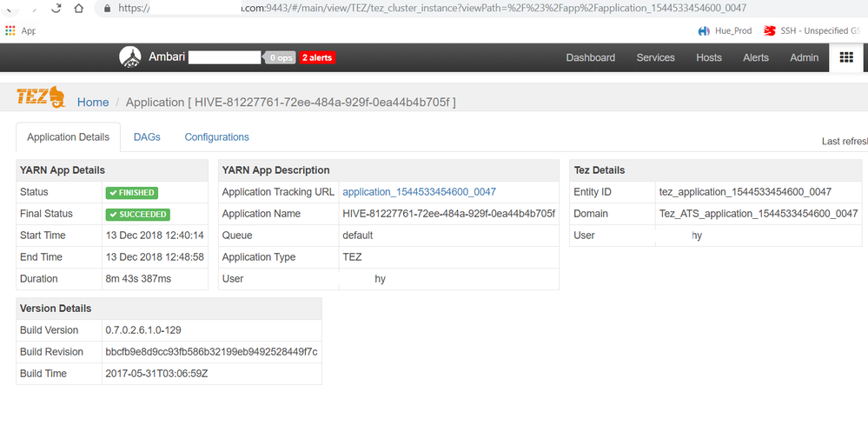868x425 pixels.
Task: Open the Services menu item
Action: pos(655,57)
